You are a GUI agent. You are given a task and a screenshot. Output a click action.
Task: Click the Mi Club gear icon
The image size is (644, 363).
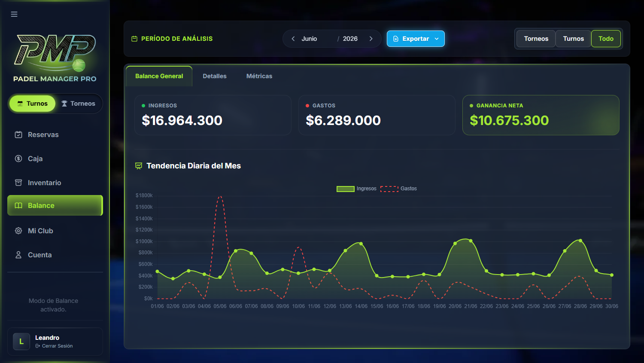click(x=18, y=231)
